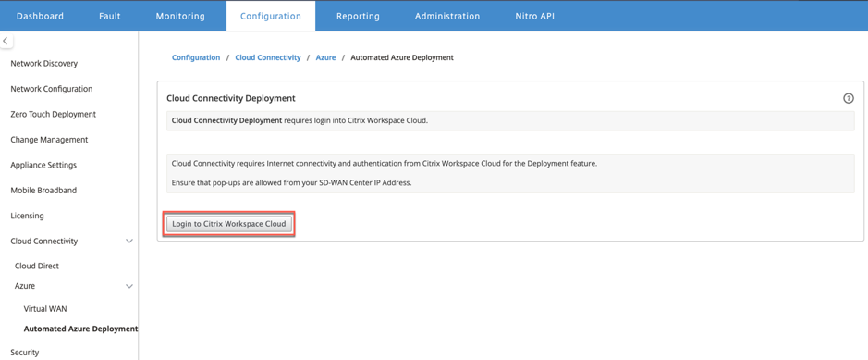Collapse the sidebar with the arrow icon

pos(6,41)
